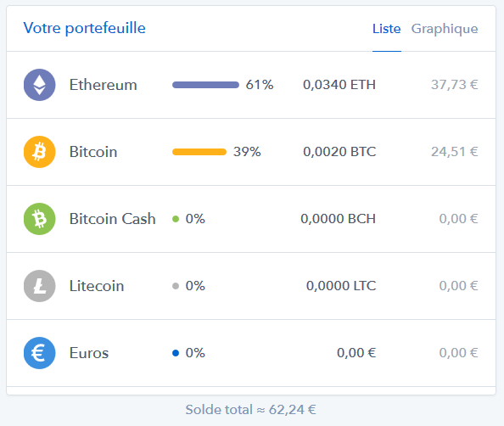Click the 24,51 € Bitcoin value
504x426 pixels.
coord(455,152)
